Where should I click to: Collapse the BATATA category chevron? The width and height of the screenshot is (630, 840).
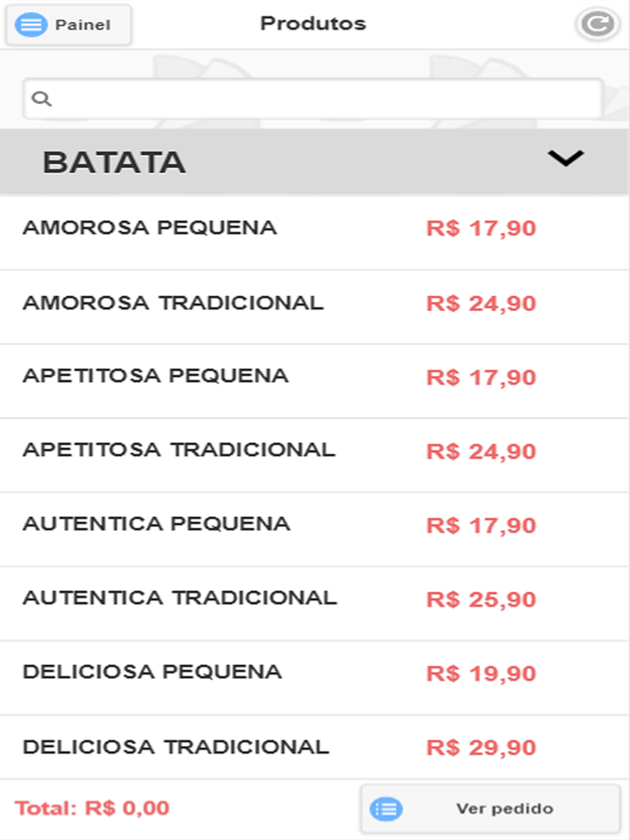566,157
